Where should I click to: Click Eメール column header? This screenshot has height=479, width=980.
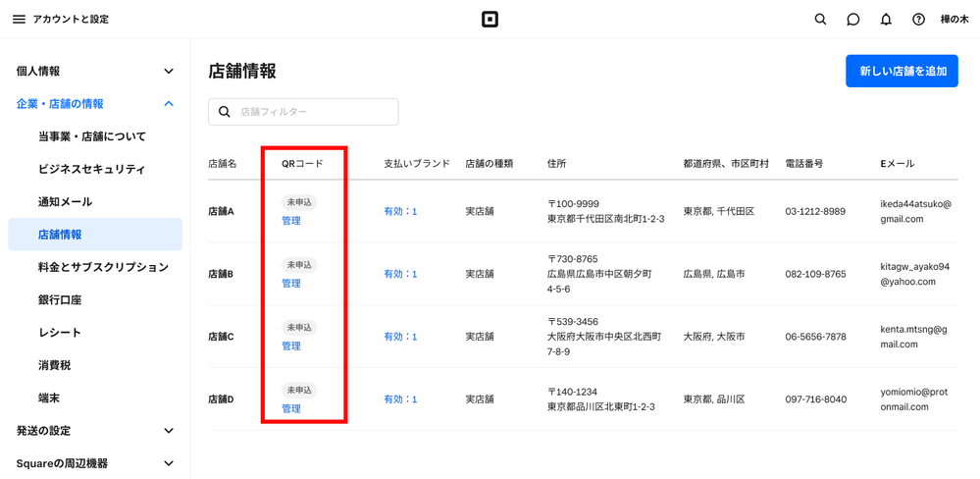pyautogui.click(x=897, y=164)
